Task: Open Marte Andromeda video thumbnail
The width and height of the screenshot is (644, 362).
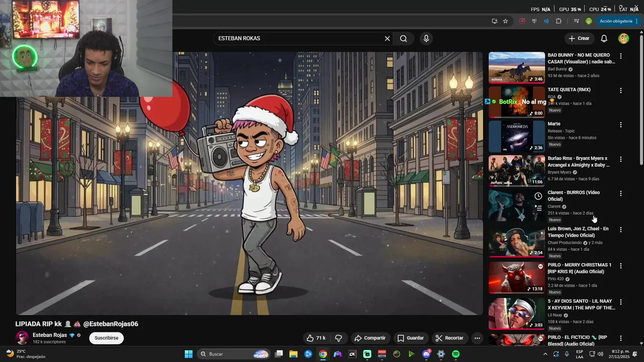Action: coord(517,136)
